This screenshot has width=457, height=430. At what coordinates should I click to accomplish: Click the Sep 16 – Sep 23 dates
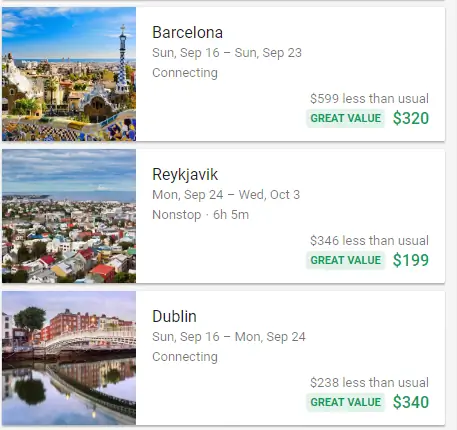(227, 53)
